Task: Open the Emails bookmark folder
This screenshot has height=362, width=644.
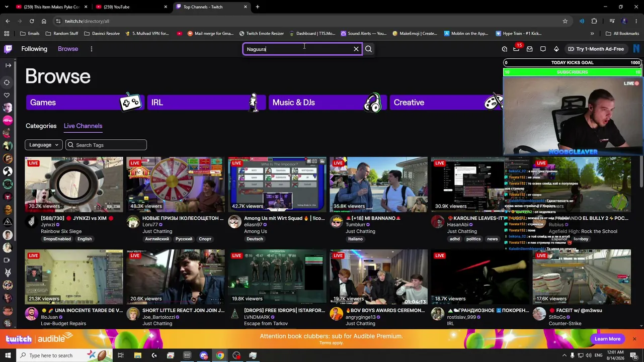Action: pyautogui.click(x=29, y=34)
